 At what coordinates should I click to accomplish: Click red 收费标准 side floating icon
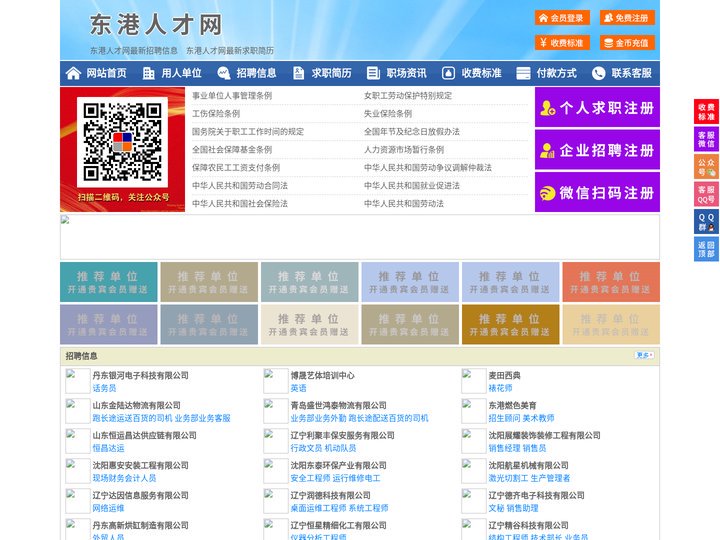pyautogui.click(x=706, y=112)
